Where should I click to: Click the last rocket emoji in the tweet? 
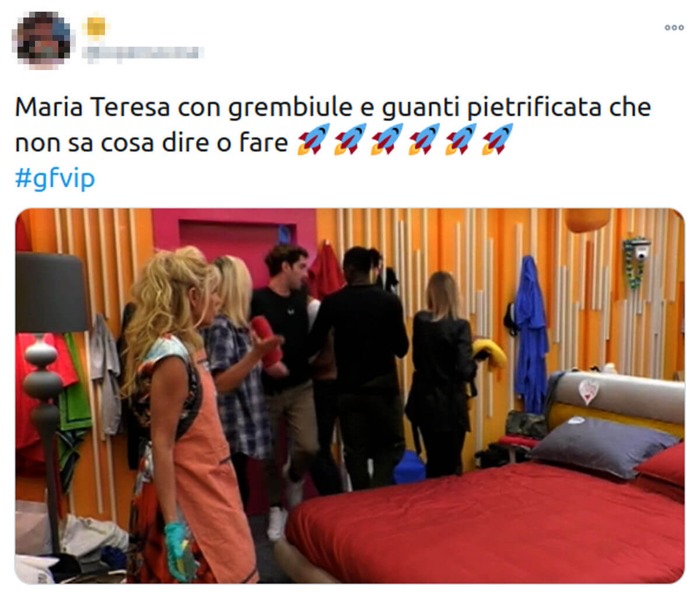coord(498,140)
